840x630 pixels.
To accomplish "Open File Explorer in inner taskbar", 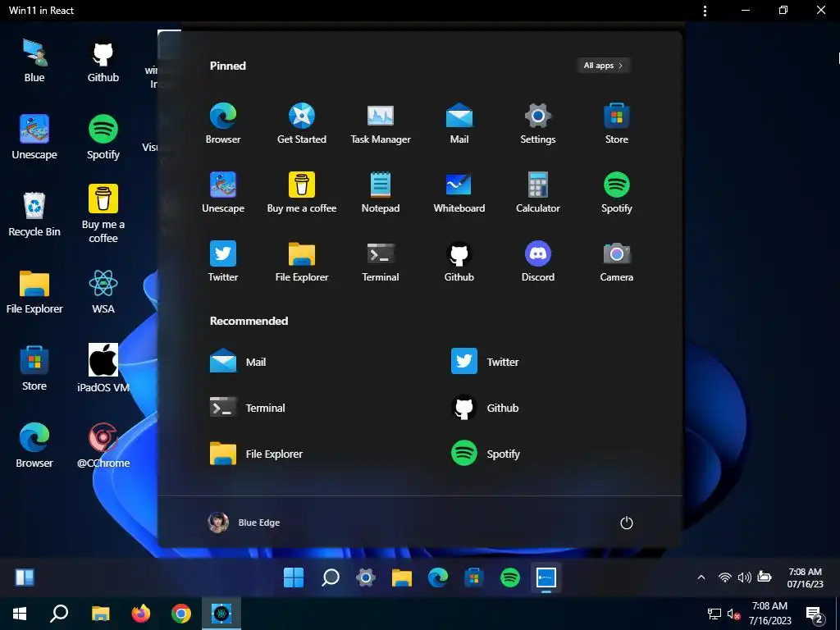I will [402, 577].
